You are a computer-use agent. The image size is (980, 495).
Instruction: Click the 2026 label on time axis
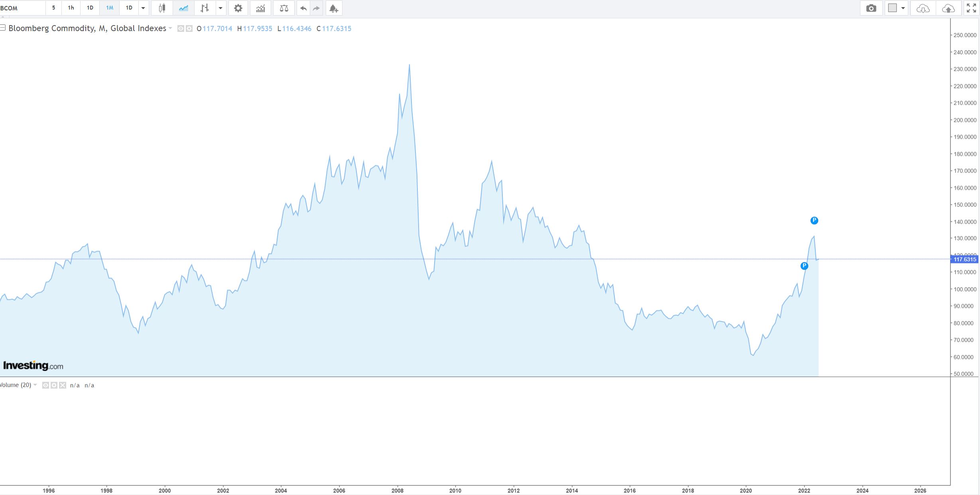tap(920, 491)
